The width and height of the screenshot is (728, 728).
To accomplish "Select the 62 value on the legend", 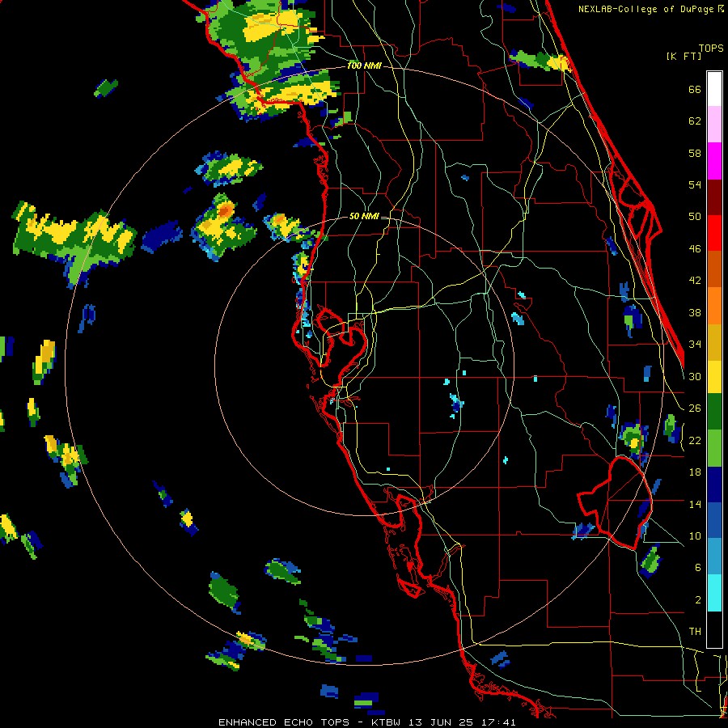I will (x=695, y=121).
